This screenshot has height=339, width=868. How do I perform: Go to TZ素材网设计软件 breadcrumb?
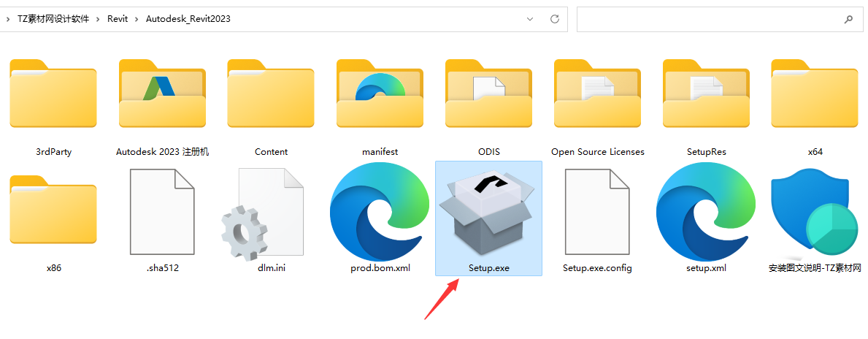[x=53, y=19]
